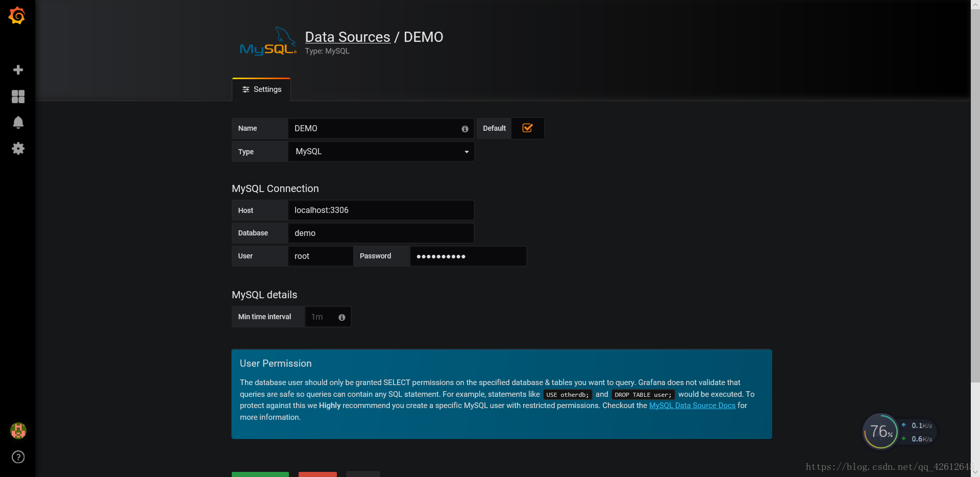Click the page vertical scrollbar thumb
Viewport: 980px width, 477px height.
(975, 196)
